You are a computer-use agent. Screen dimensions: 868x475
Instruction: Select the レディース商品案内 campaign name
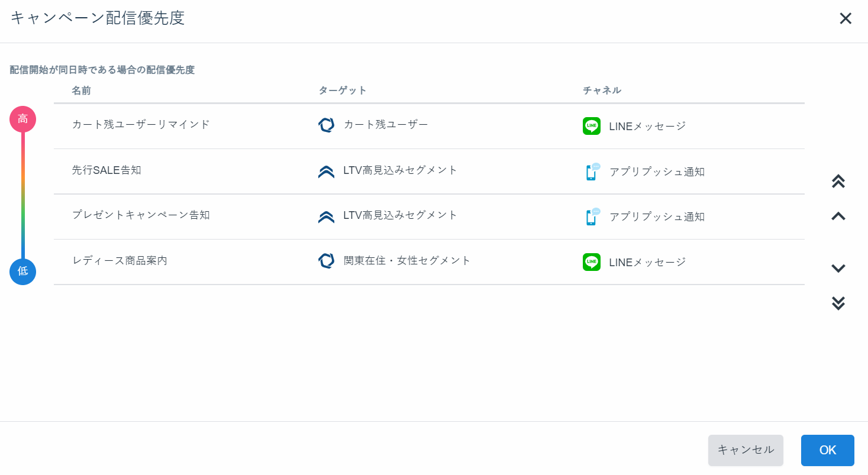pos(120,261)
